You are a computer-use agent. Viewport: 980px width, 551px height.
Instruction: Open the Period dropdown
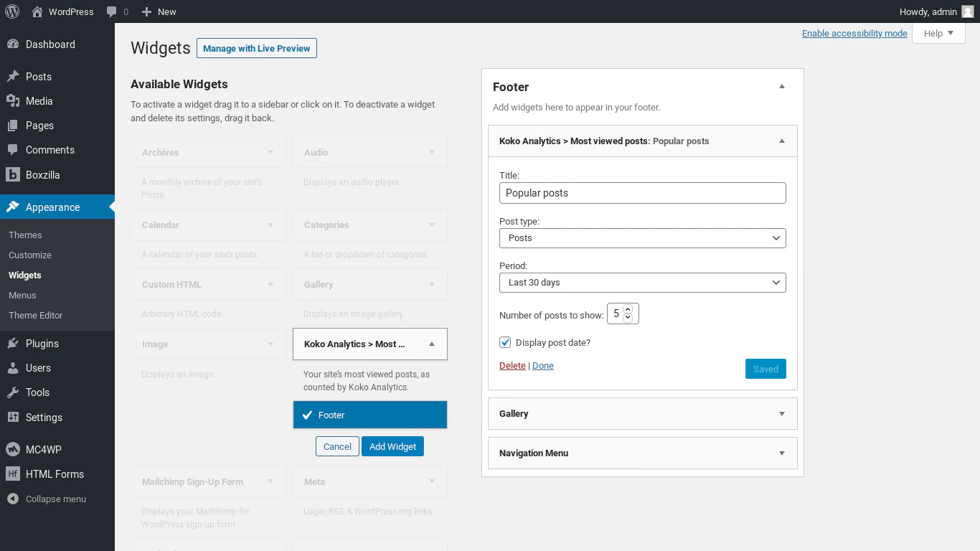pos(642,283)
